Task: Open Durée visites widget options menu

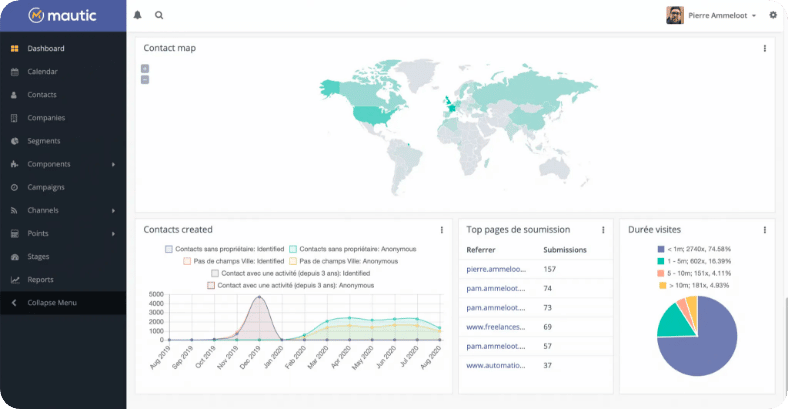Action: click(x=765, y=230)
